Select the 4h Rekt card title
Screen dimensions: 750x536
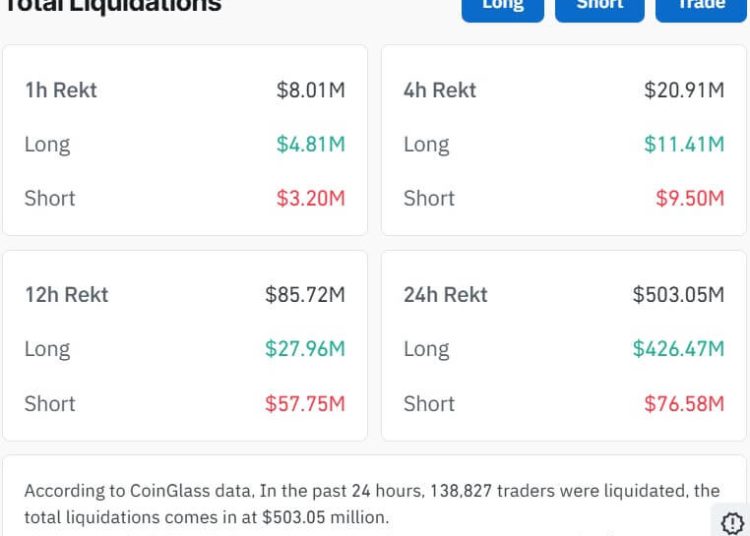point(440,90)
